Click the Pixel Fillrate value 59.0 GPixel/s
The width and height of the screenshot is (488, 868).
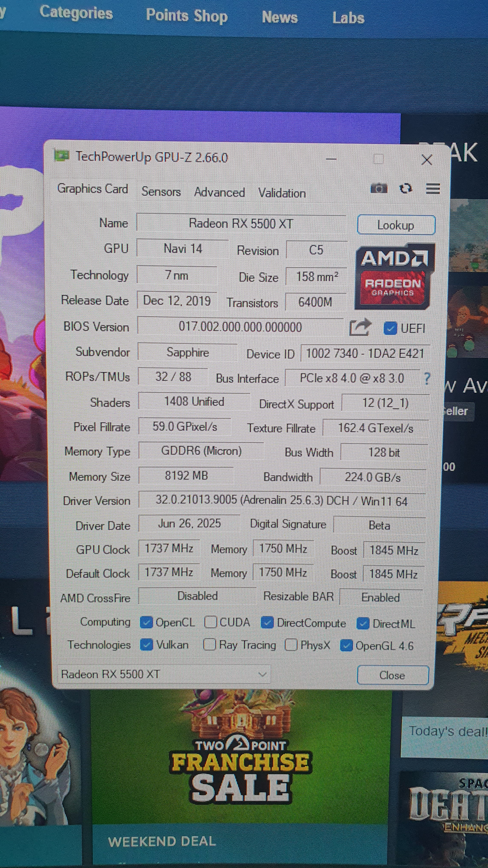185,427
